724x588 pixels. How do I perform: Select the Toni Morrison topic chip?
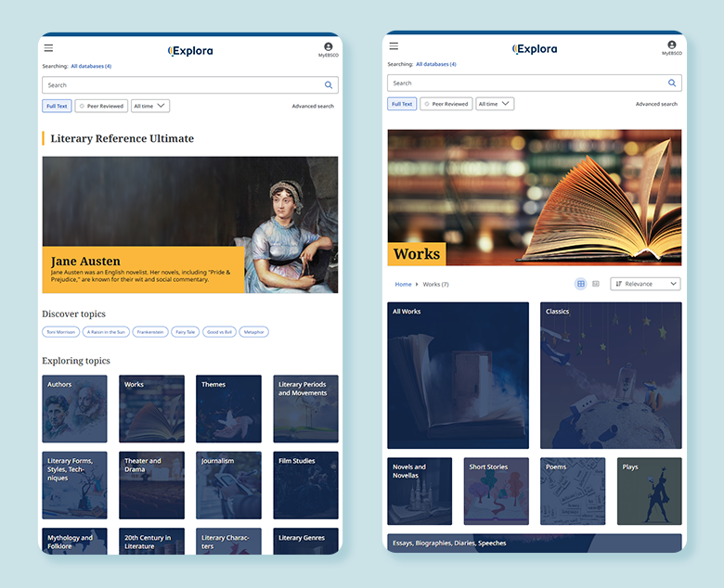click(x=60, y=331)
